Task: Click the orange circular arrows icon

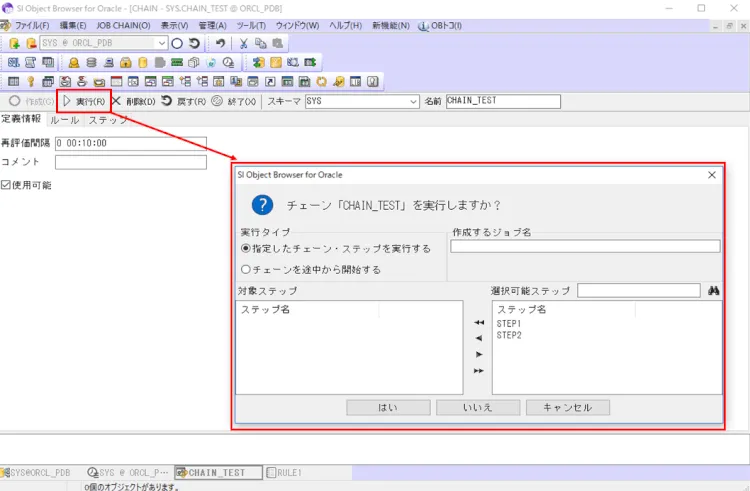Action: tap(321, 81)
